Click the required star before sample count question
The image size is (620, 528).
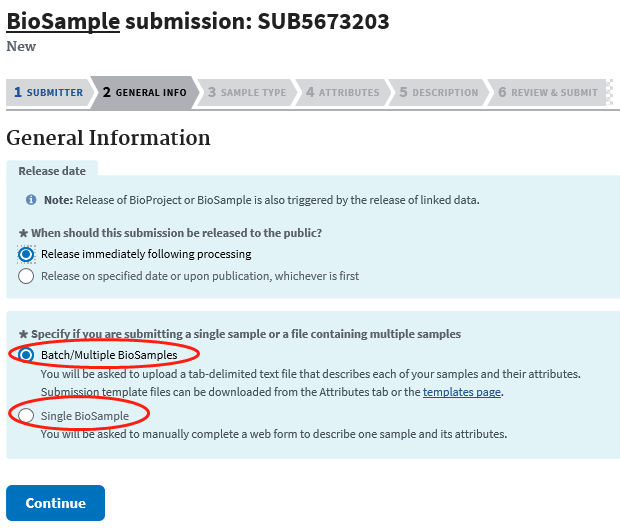click(x=24, y=333)
